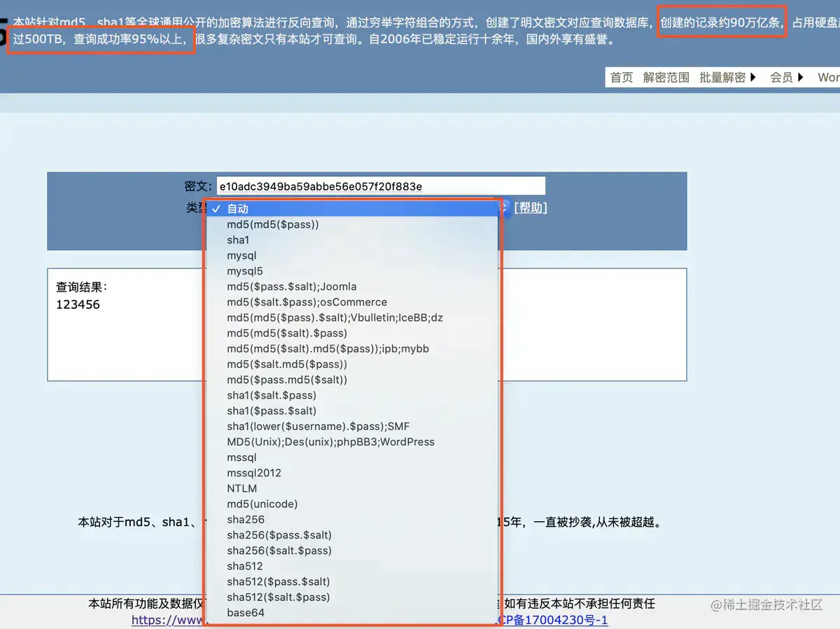Image resolution: width=840 pixels, height=629 pixels.
Task: Select the 自动 option in dropdown
Action: tap(353, 209)
